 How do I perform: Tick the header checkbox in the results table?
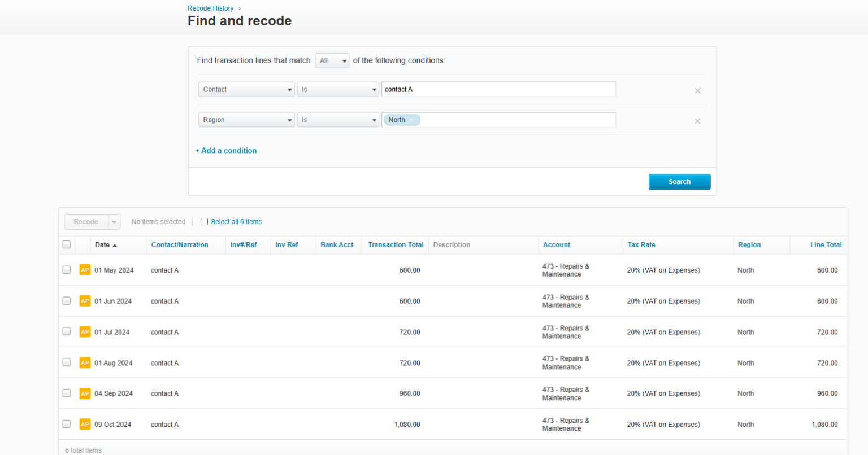tap(66, 244)
